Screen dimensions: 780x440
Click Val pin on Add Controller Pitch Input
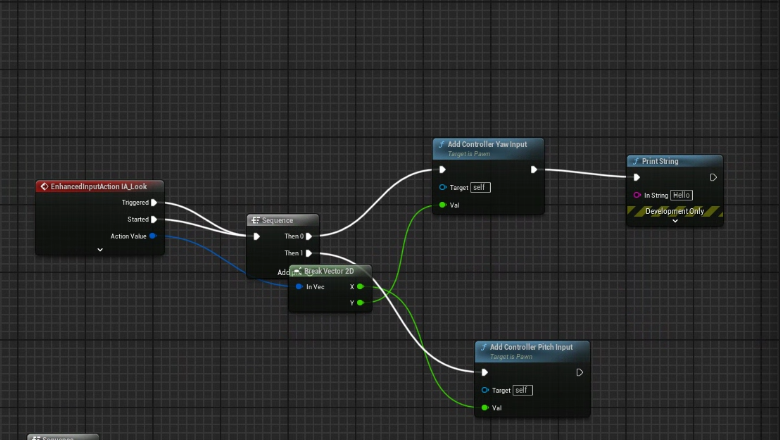click(485, 407)
